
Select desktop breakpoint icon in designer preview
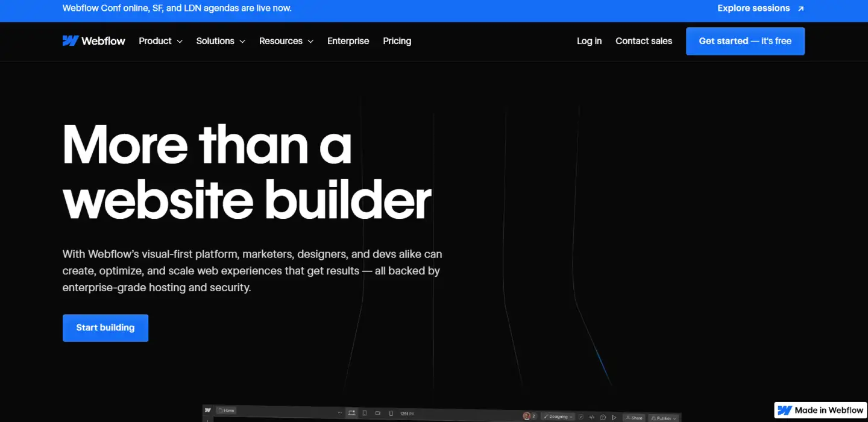351,413
